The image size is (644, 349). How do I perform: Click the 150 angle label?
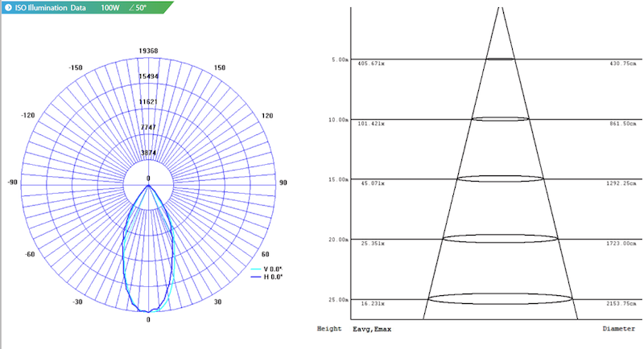tap(220, 68)
